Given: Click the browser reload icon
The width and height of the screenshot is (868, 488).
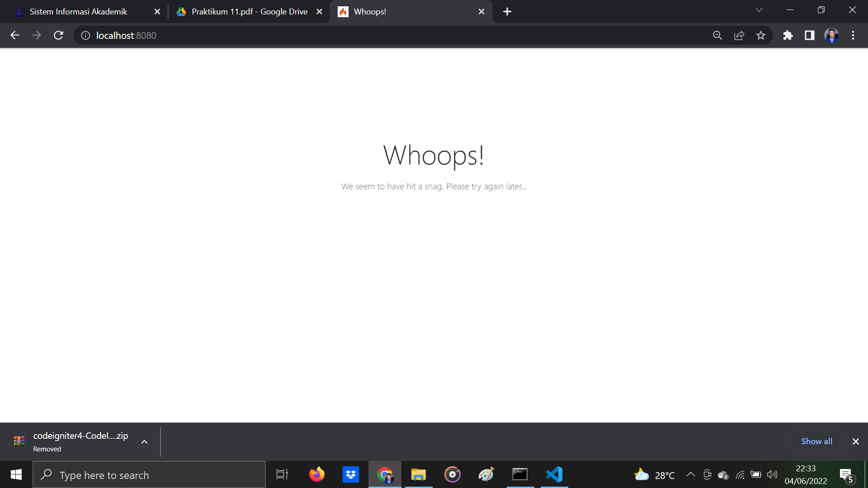Looking at the screenshot, I should coord(58,35).
